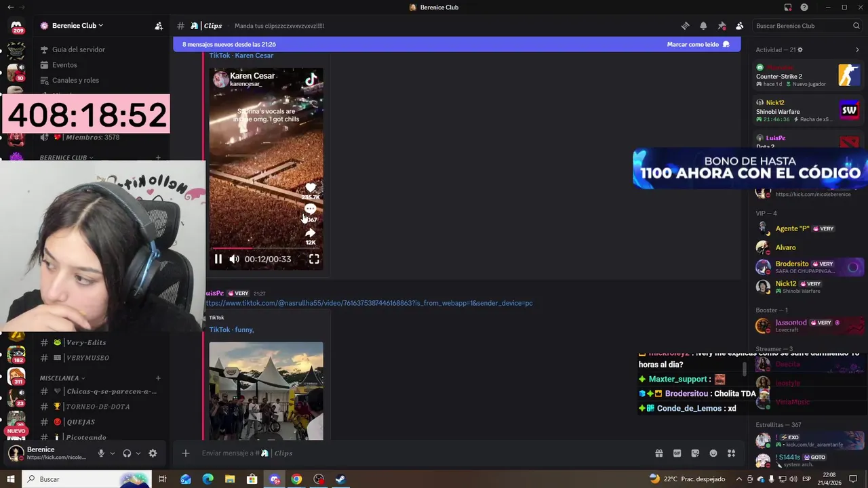Collapse the MISCELANEA category
The width and height of the screenshot is (868, 488).
[63, 378]
